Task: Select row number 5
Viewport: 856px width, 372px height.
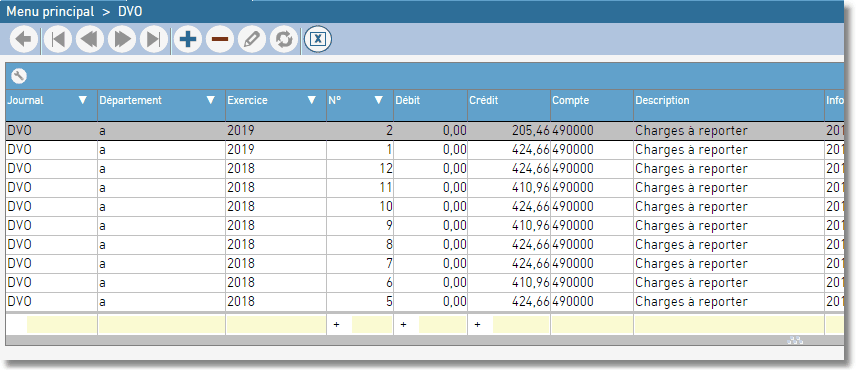Action: coord(425,302)
